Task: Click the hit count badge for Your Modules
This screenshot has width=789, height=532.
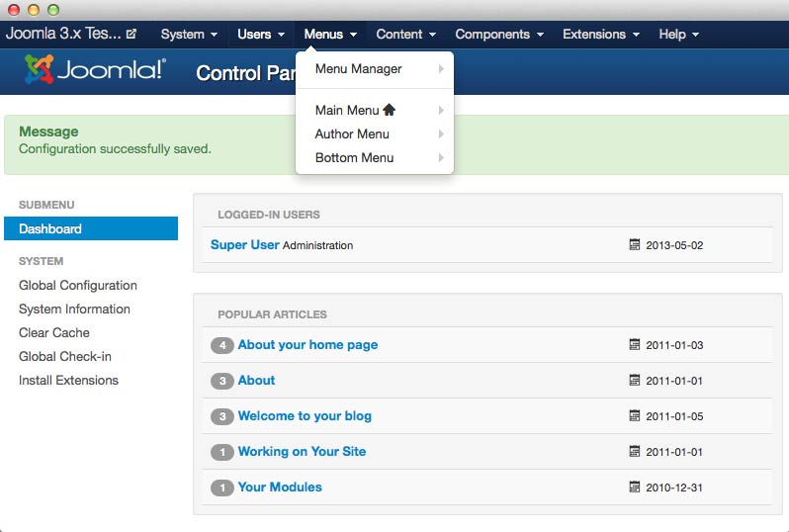Action: pos(221,488)
